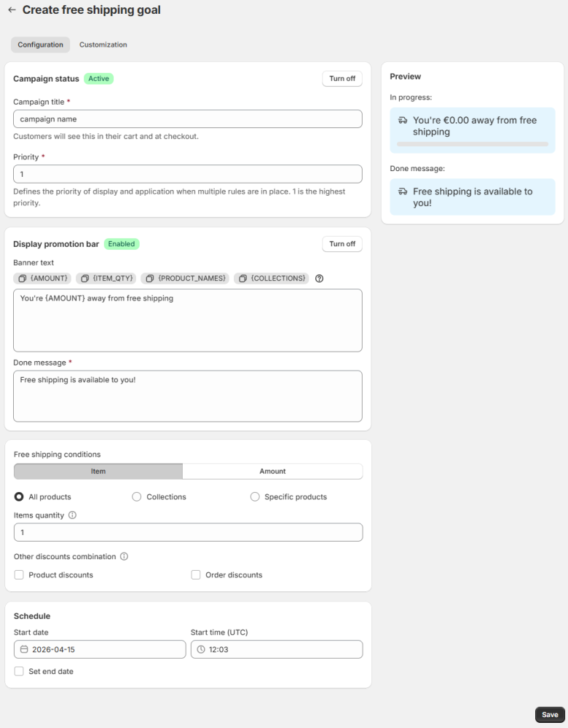Enable the Product discounts checkbox
Viewport: 568px width, 728px height.
pos(19,575)
